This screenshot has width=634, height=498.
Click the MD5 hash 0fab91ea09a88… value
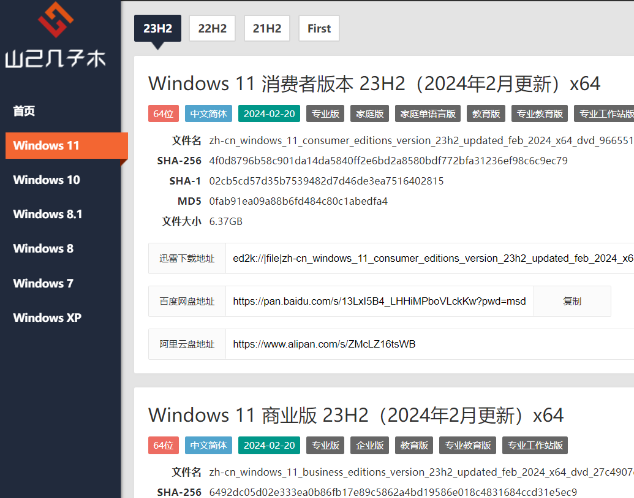[x=298, y=201]
